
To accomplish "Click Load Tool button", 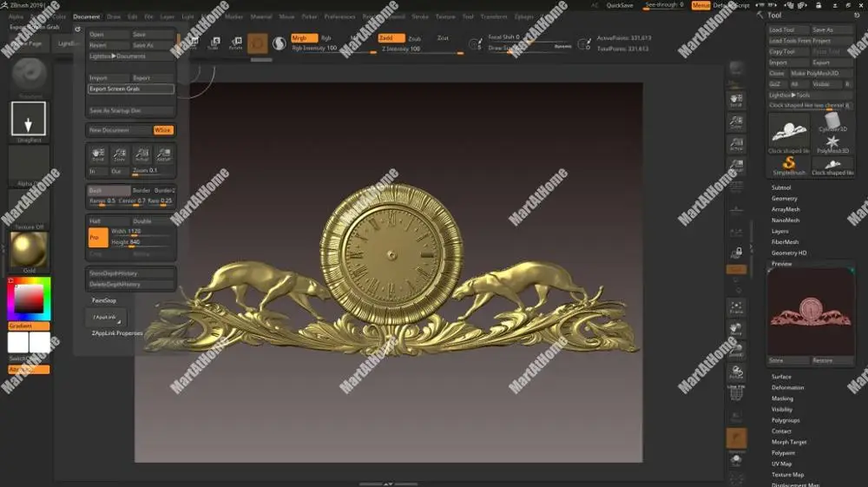I will (788, 30).
